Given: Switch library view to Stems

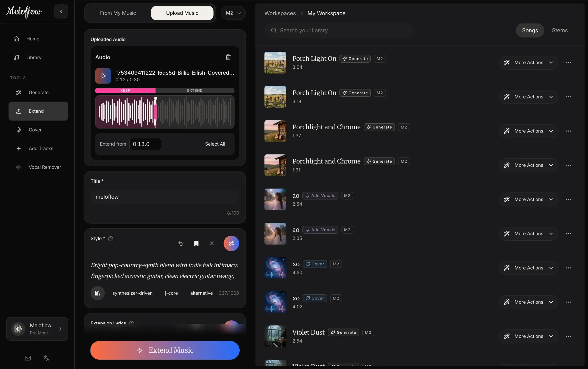Looking at the screenshot, I should (560, 30).
